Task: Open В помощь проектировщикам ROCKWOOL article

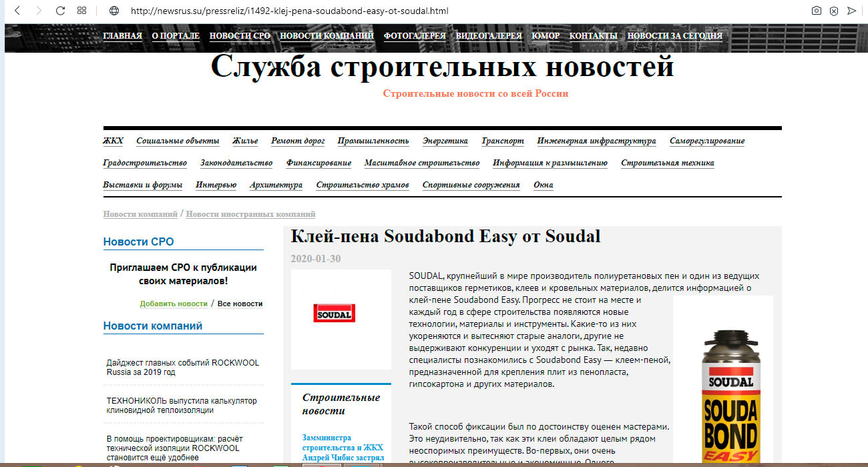Action: [175, 448]
